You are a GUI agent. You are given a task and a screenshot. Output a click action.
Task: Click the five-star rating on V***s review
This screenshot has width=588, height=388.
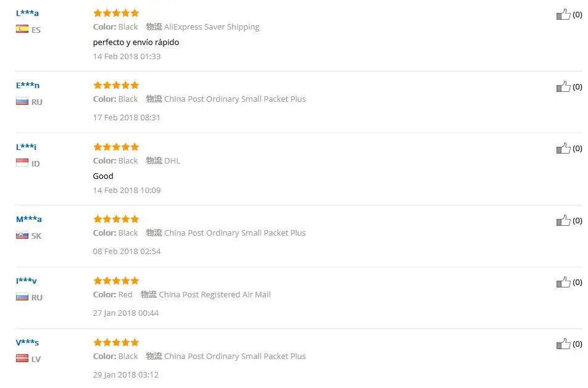coord(116,342)
